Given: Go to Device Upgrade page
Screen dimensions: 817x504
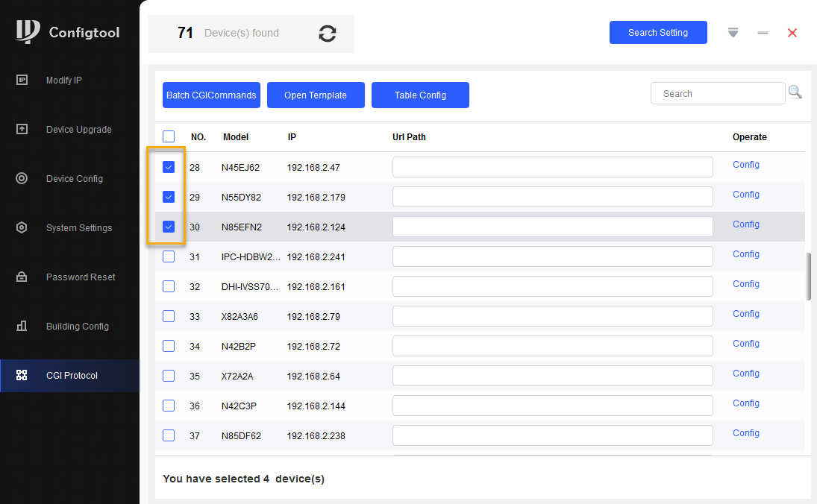Looking at the screenshot, I should point(78,130).
